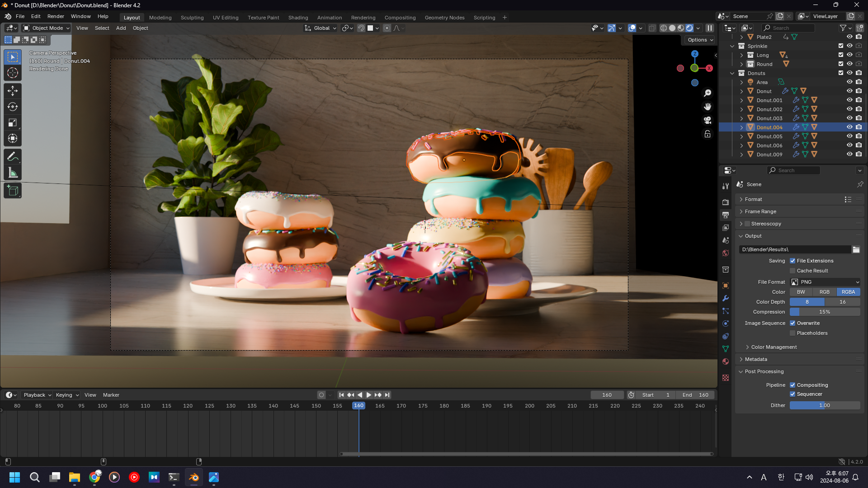Screen dimensions: 868x488
Task: Open the File Format PNG dropdown
Action: (x=825, y=282)
